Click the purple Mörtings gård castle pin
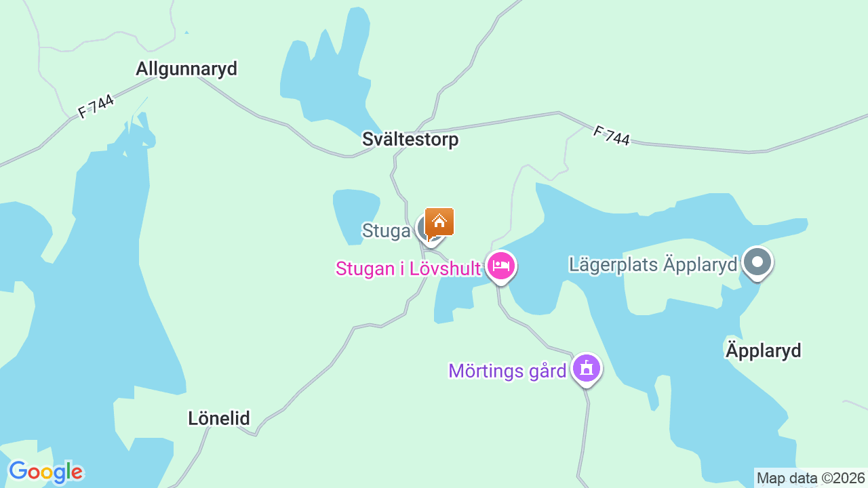 tap(587, 369)
